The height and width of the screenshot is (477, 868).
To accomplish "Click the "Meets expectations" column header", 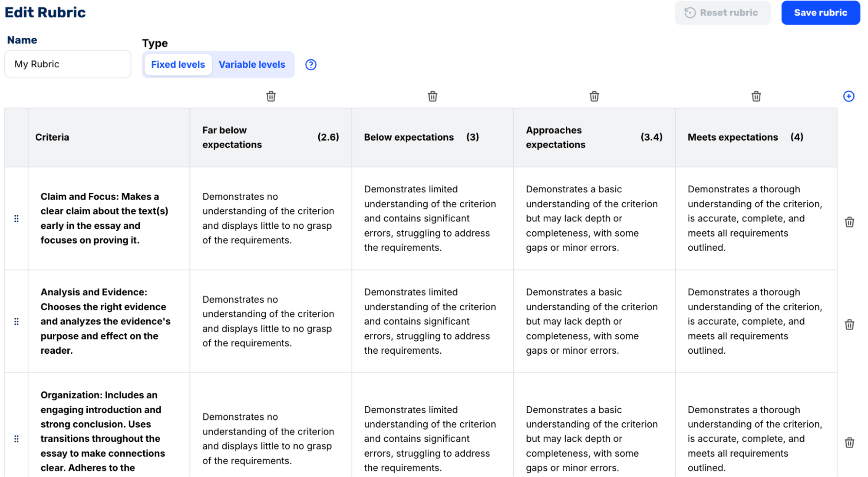I will click(733, 137).
